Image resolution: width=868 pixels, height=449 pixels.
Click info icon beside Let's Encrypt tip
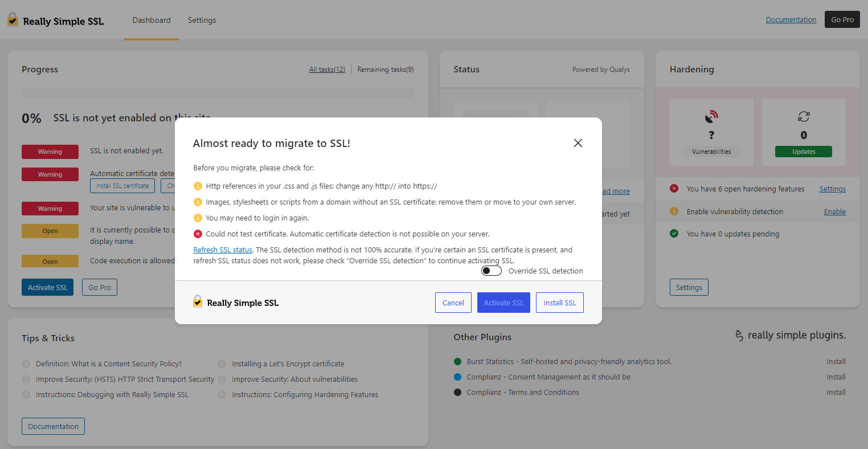[222, 364]
